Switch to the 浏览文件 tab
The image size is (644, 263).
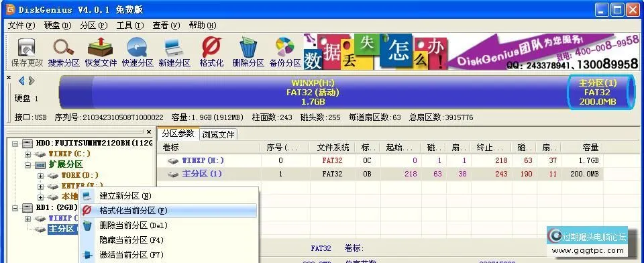(x=218, y=134)
